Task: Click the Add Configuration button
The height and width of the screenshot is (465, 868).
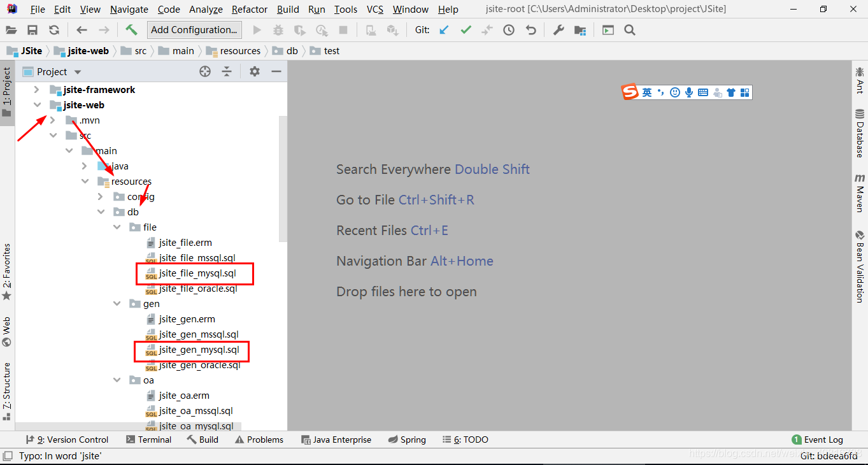Action: 194,30
